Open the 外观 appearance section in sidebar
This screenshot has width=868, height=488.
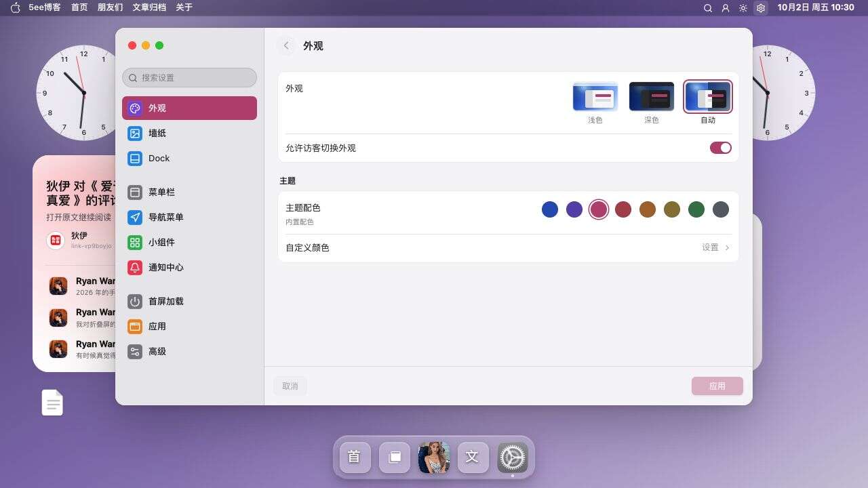coord(189,108)
